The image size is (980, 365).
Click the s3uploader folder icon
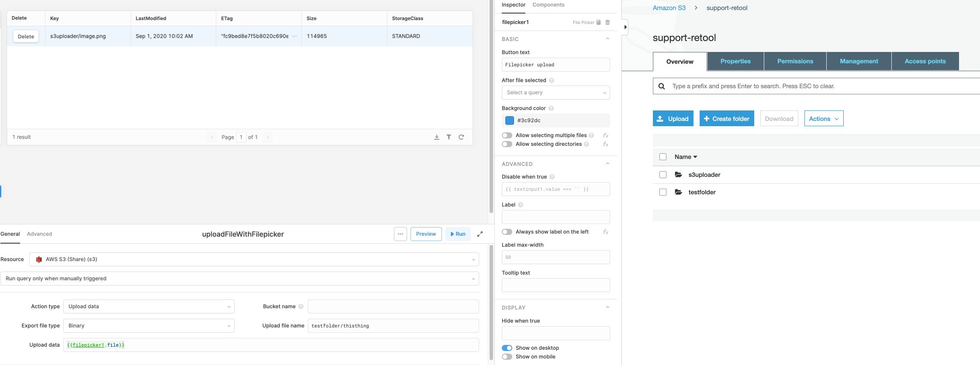click(x=678, y=175)
